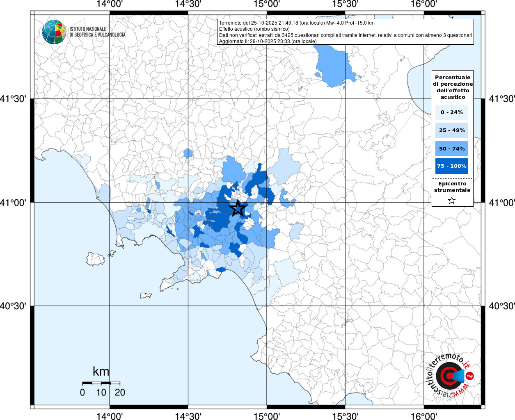Click the bottom axis label 16°00'
The width and height of the screenshot is (515, 420).
click(x=424, y=416)
